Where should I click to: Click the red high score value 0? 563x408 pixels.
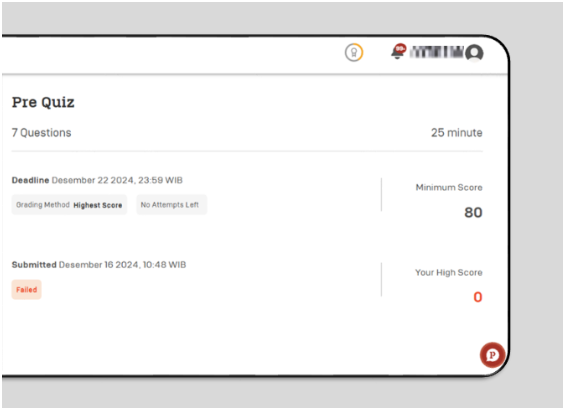[478, 297]
